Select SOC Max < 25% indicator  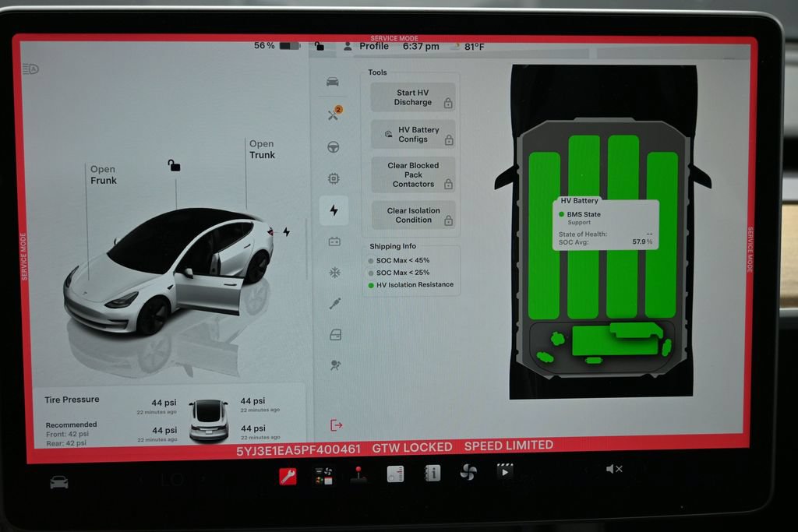tap(399, 273)
